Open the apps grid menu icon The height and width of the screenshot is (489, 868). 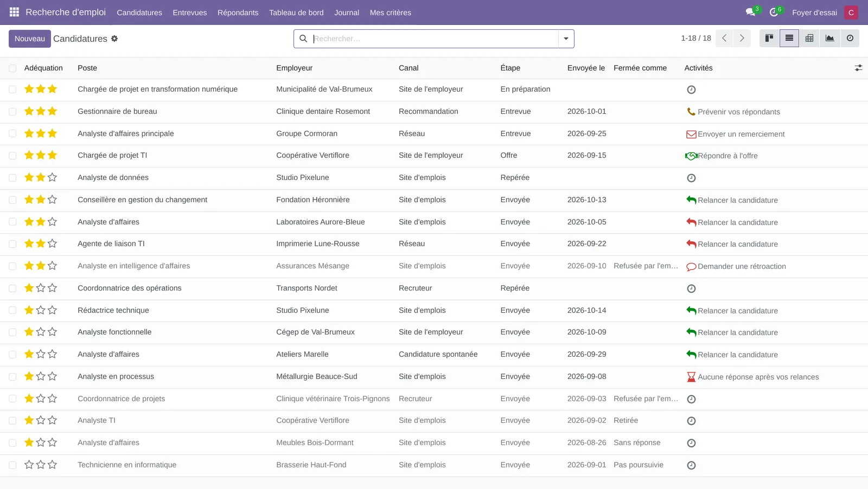coord(14,12)
